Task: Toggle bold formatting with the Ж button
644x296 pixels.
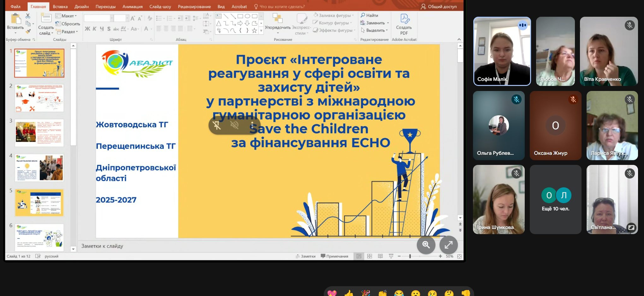Action: [87, 29]
